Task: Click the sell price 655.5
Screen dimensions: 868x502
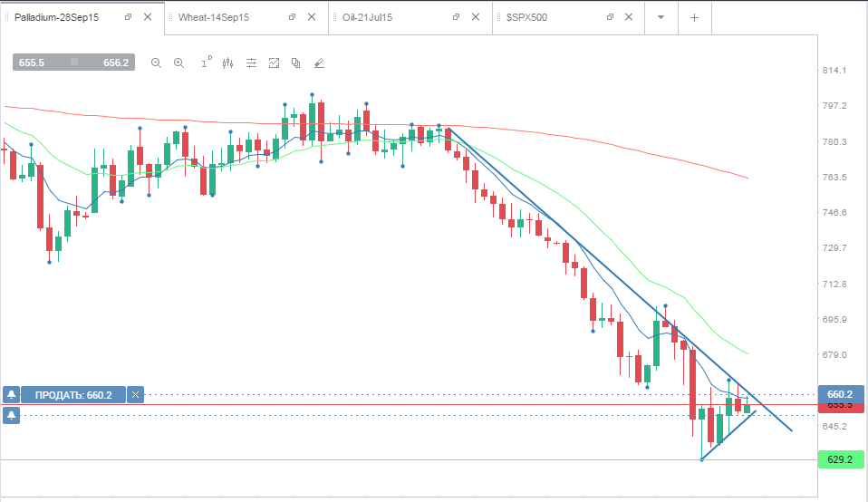Action: click(x=32, y=63)
